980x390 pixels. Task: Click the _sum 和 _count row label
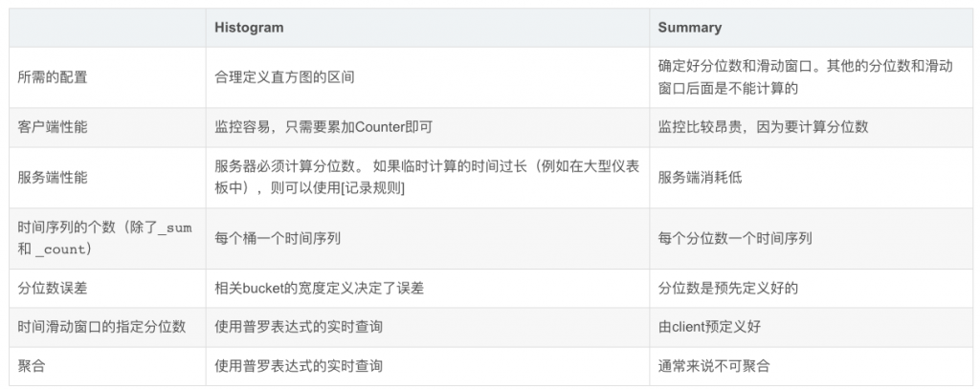104,238
